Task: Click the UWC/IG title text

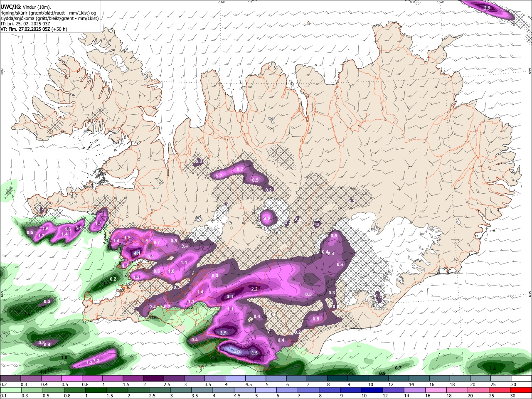Action: pyautogui.click(x=10, y=7)
